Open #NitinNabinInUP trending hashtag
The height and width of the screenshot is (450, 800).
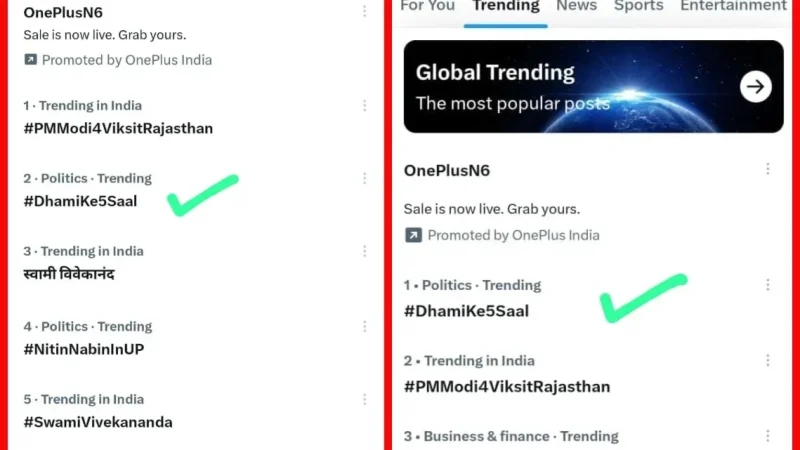pyautogui.click(x=84, y=349)
